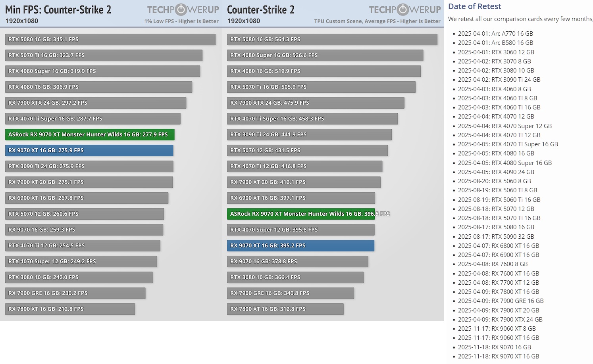Screen dimensions: 593x364
Task: Click retest entry 2025-04-01: Arc B580 16 GB
Action: pos(495,43)
